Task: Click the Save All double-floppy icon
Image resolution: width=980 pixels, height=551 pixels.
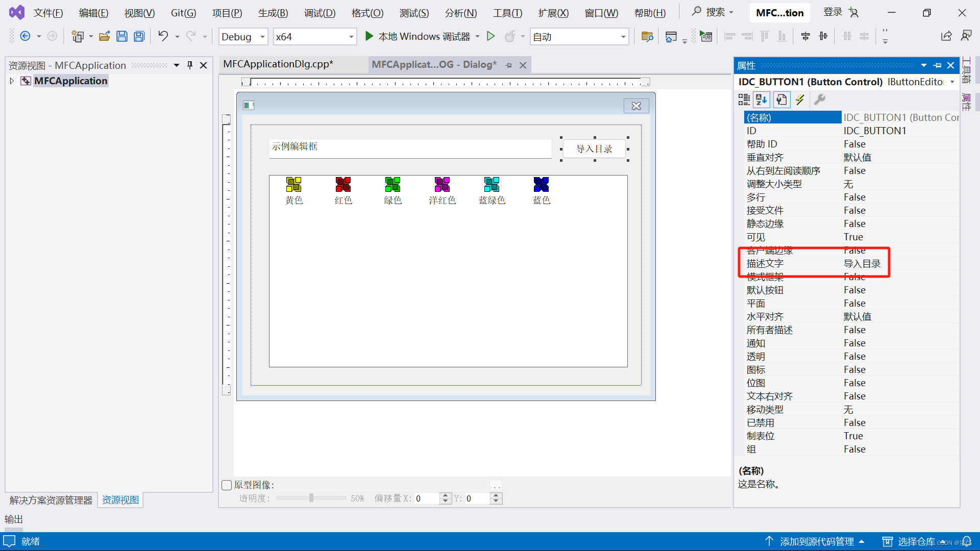Action: tap(139, 36)
